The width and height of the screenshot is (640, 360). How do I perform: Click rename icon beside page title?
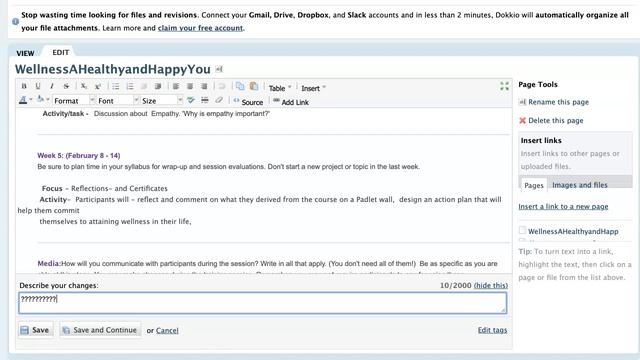click(219, 69)
